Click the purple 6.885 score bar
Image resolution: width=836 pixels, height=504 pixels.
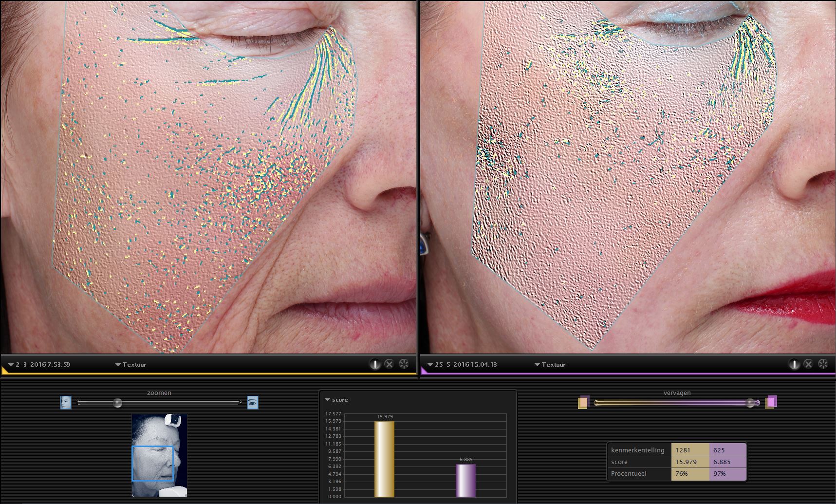click(465, 480)
